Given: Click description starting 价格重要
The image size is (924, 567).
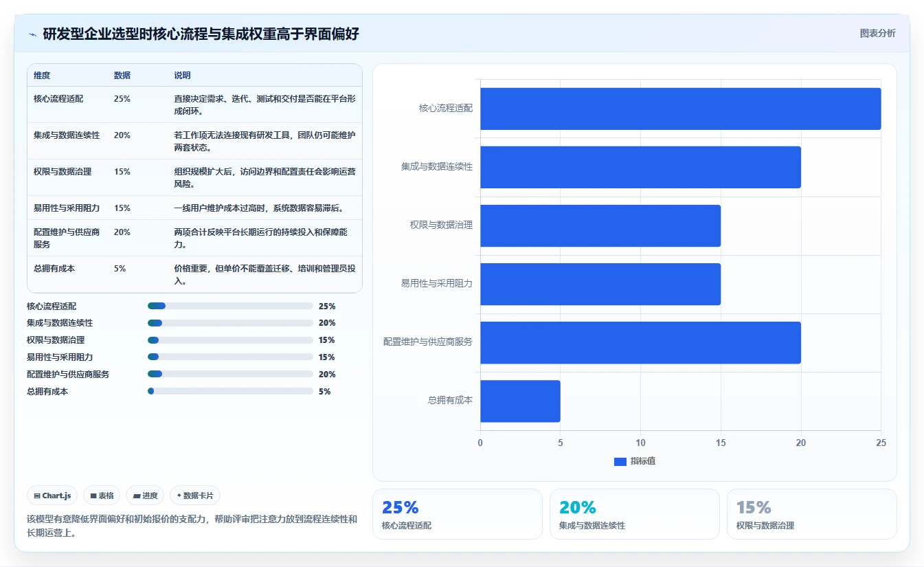Looking at the screenshot, I should [x=264, y=275].
